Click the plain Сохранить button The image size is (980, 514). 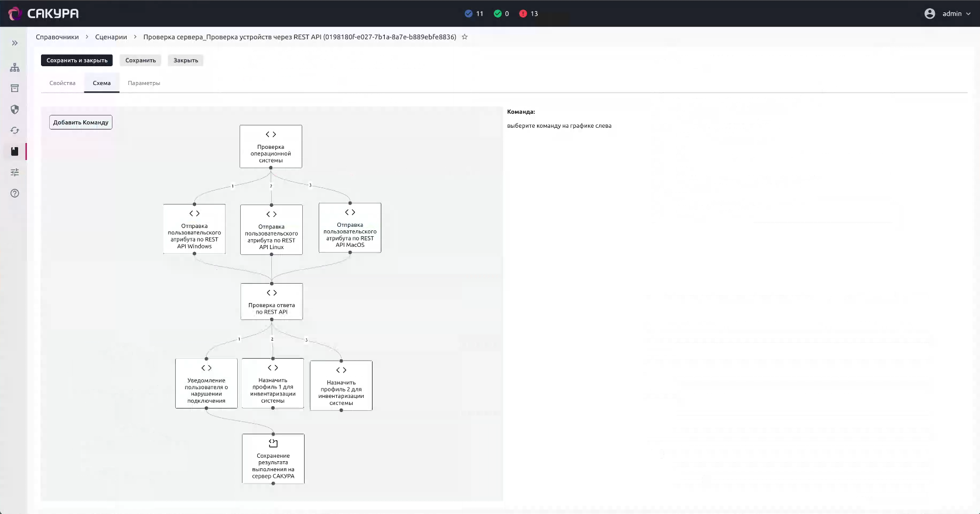(141, 60)
